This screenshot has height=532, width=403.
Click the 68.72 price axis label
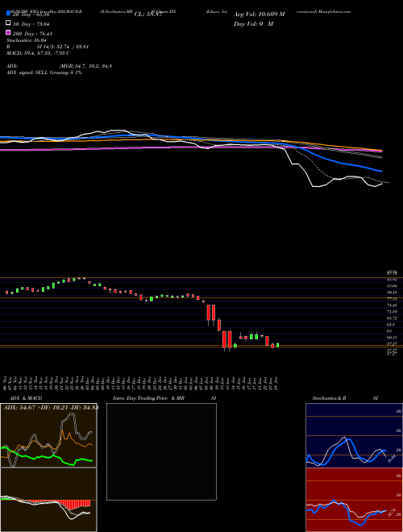(x=393, y=318)
